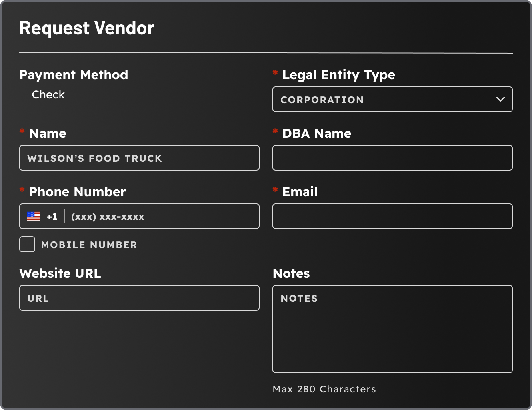Click the Legal Entity Type label
The width and height of the screenshot is (532, 410).
coord(338,75)
